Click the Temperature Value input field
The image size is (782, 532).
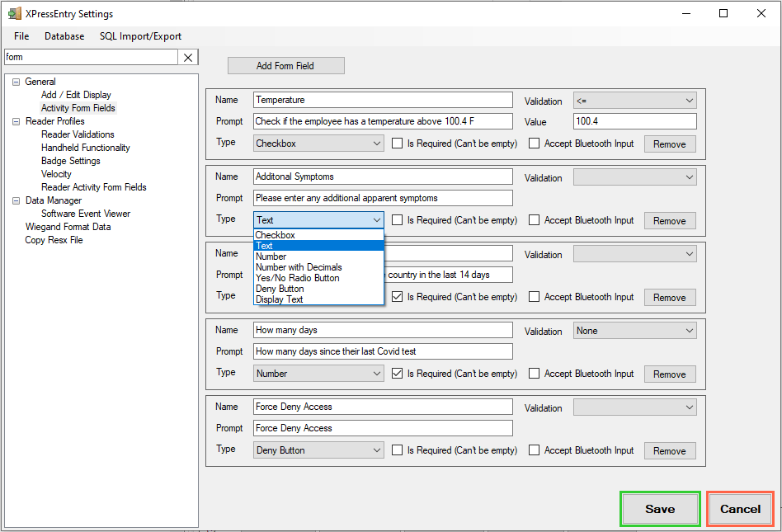click(634, 121)
